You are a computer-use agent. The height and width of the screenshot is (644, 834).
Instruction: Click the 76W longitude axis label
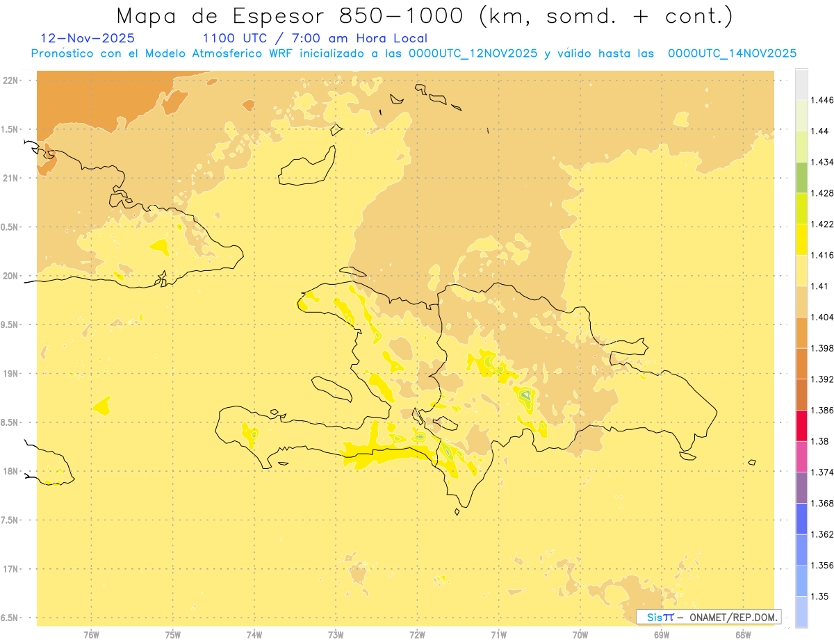click(x=91, y=635)
